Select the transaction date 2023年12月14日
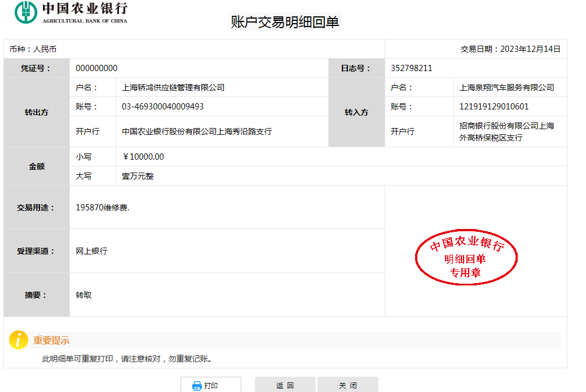 pos(530,49)
